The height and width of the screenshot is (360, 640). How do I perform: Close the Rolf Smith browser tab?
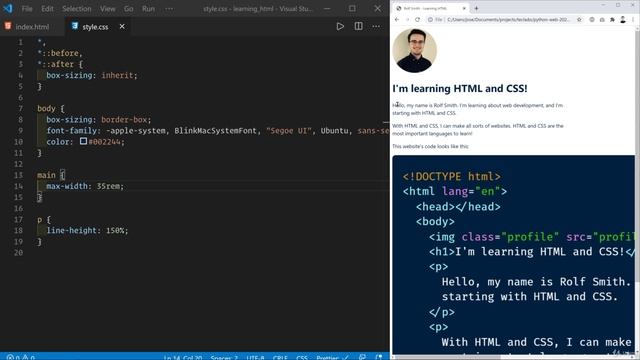(x=464, y=8)
